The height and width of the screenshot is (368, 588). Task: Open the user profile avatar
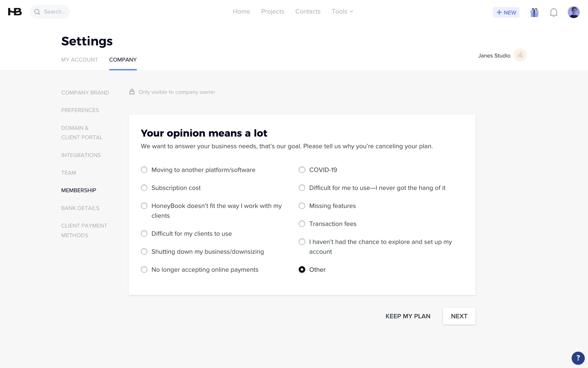coord(573,12)
